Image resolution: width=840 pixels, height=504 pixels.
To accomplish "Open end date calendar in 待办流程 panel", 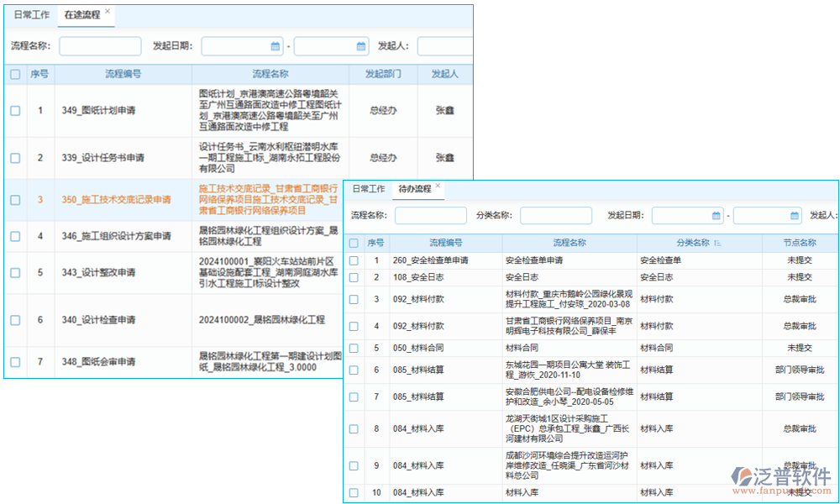I will pyautogui.click(x=794, y=216).
